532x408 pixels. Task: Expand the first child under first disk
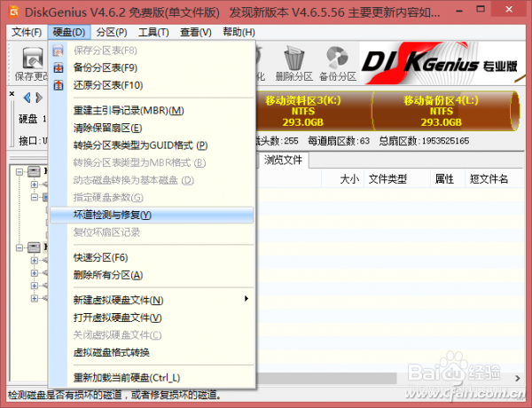(x=34, y=184)
